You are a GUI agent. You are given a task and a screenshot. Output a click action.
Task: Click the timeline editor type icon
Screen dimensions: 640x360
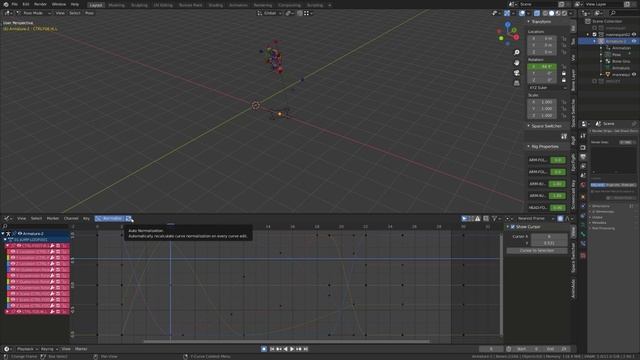click(x=7, y=349)
